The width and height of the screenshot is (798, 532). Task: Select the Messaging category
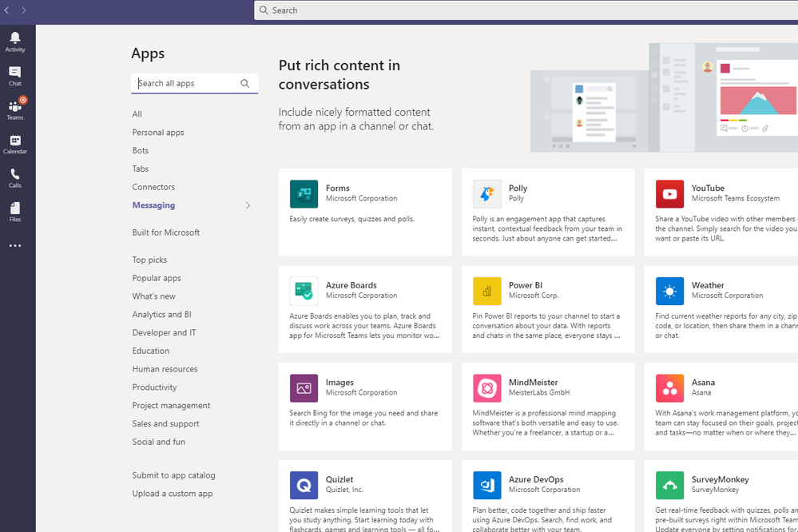(153, 205)
